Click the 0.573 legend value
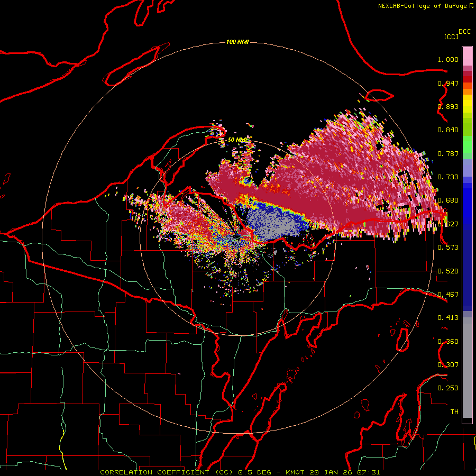The height and width of the screenshot is (476, 476). tap(448, 248)
